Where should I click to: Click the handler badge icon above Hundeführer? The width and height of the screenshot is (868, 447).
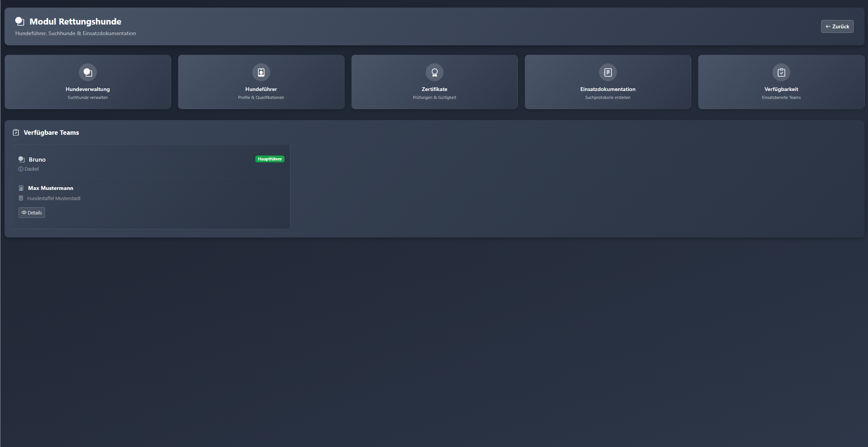tap(261, 72)
